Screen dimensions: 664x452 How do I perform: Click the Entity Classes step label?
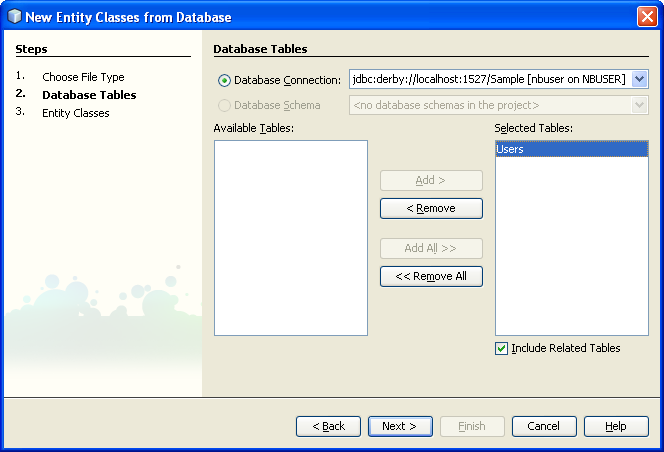[76, 113]
